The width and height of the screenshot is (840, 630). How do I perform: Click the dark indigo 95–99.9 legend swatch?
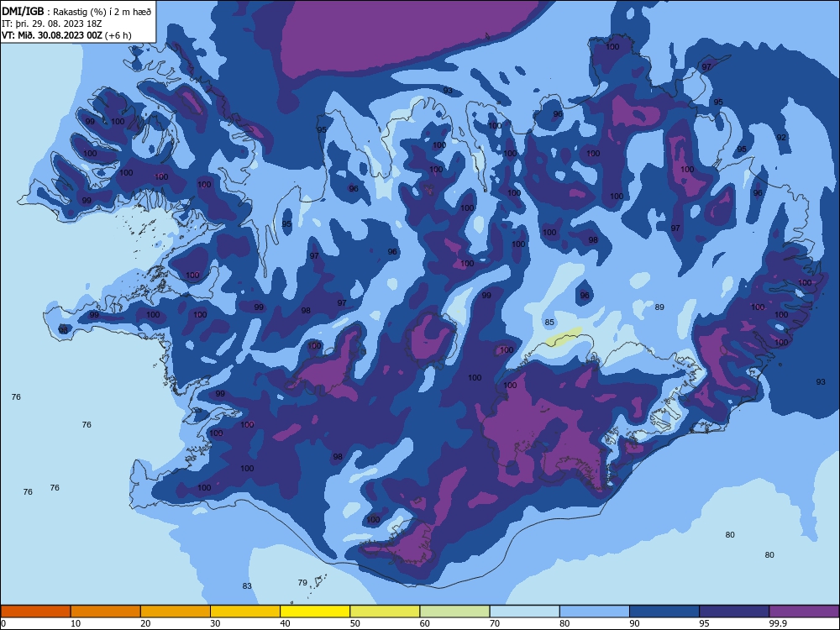click(734, 612)
